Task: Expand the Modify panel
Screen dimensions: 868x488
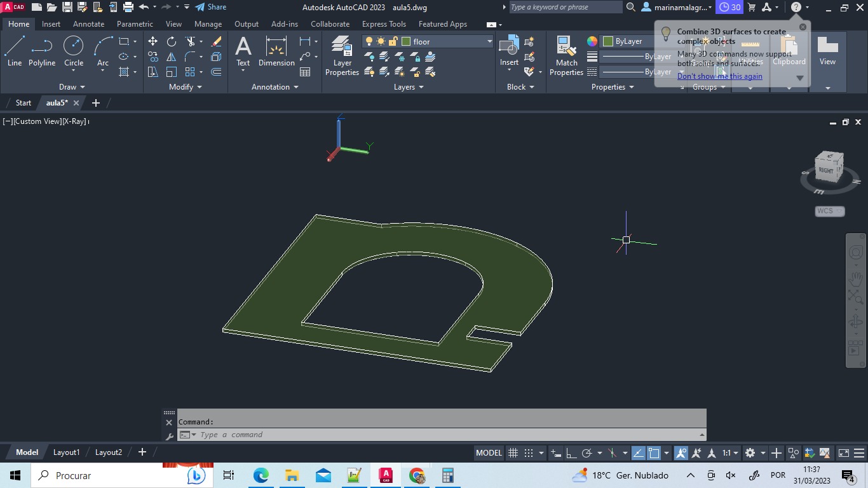Action: pyautogui.click(x=186, y=87)
